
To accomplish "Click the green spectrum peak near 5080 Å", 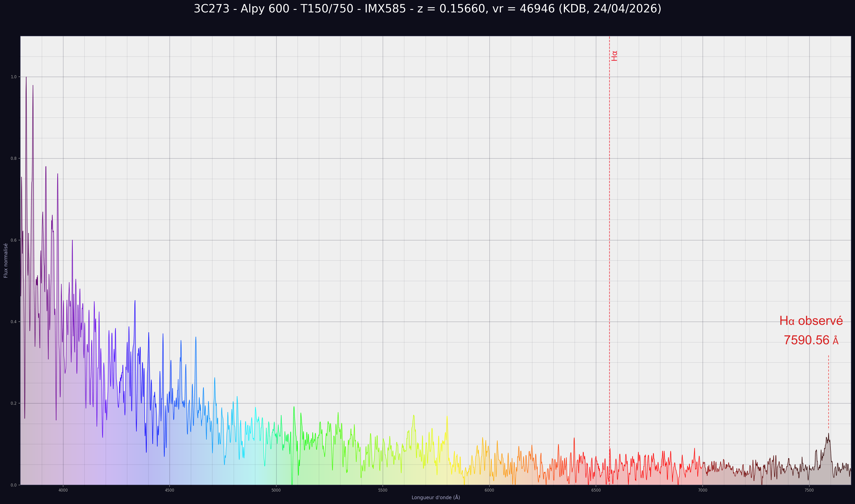I will (294, 407).
